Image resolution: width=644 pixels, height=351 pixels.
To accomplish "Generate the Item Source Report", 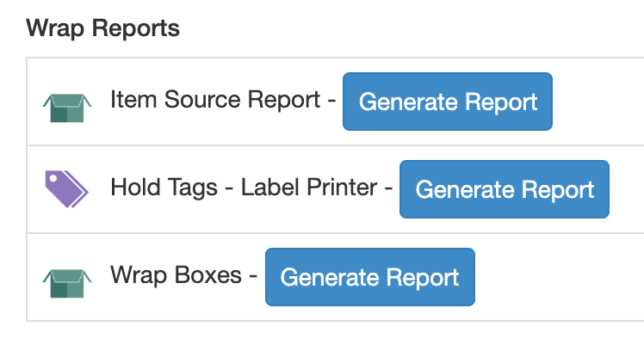I will [447, 102].
